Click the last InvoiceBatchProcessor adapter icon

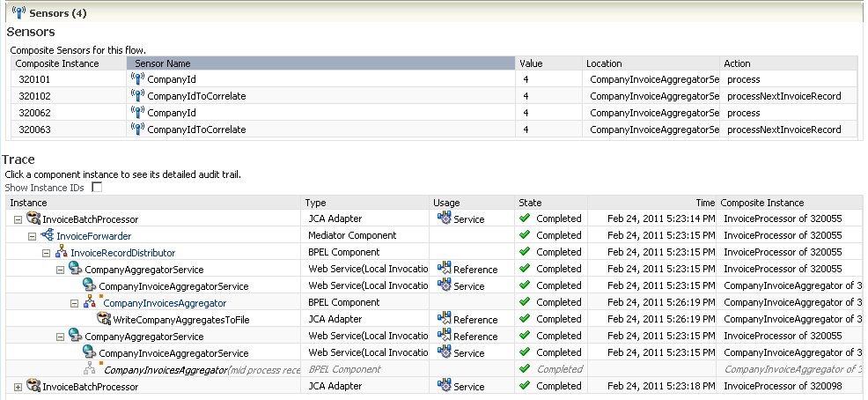33,386
